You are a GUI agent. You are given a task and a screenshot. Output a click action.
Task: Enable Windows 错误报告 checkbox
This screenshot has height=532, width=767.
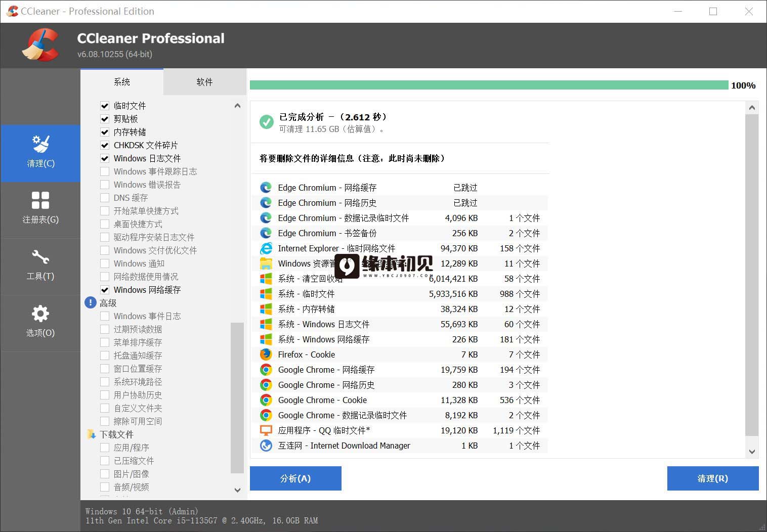coord(105,185)
